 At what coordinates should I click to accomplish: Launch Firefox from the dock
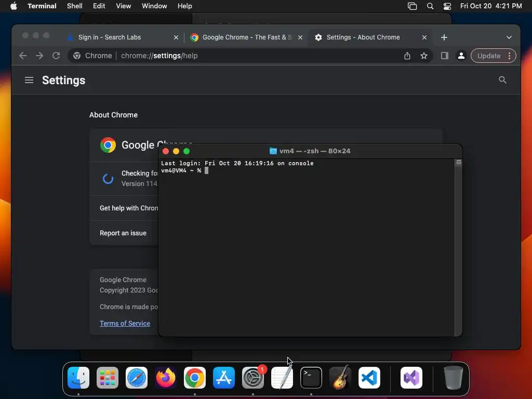(x=166, y=378)
